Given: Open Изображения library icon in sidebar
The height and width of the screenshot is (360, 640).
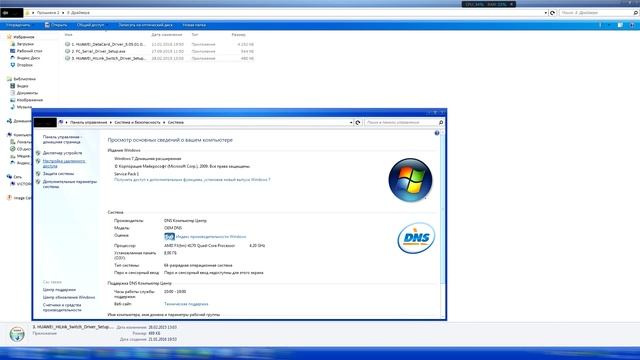Looking at the screenshot, I should pyautogui.click(x=13, y=100).
